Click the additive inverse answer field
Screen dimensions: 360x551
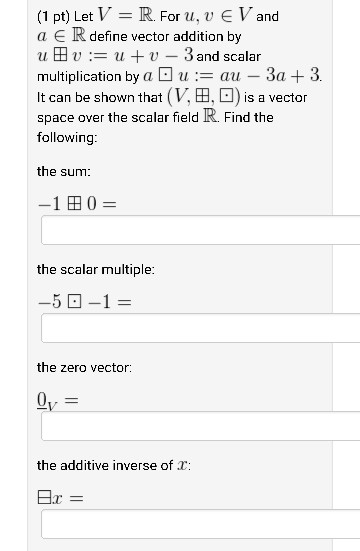coord(201,524)
